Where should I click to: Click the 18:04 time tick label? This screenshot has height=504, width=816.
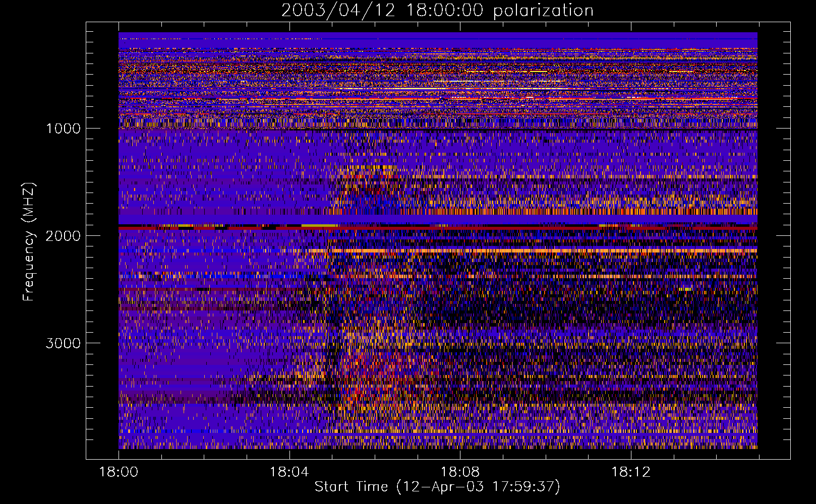tap(289, 472)
